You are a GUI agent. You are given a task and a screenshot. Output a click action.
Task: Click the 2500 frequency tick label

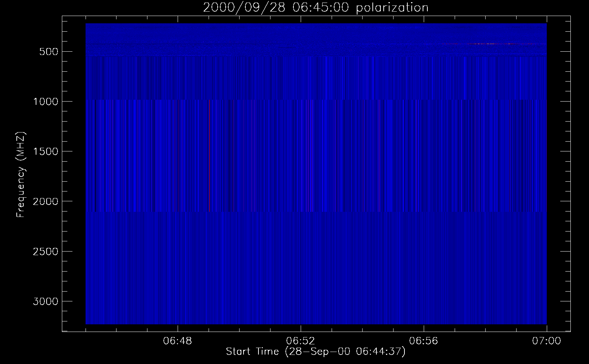(46, 252)
